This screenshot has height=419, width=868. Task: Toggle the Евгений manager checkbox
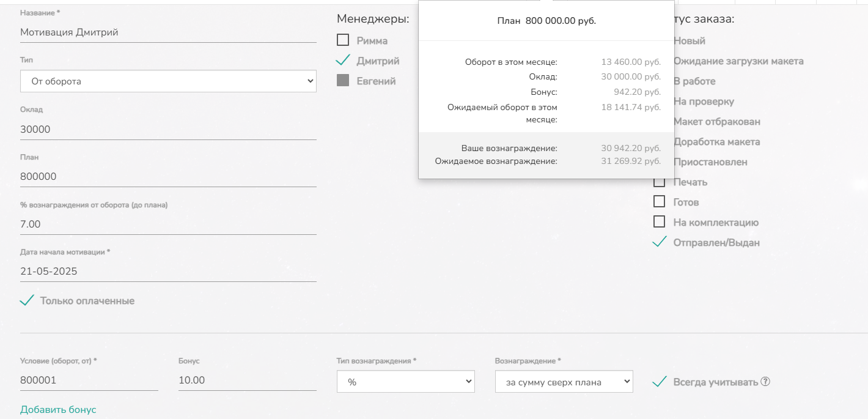click(x=343, y=81)
